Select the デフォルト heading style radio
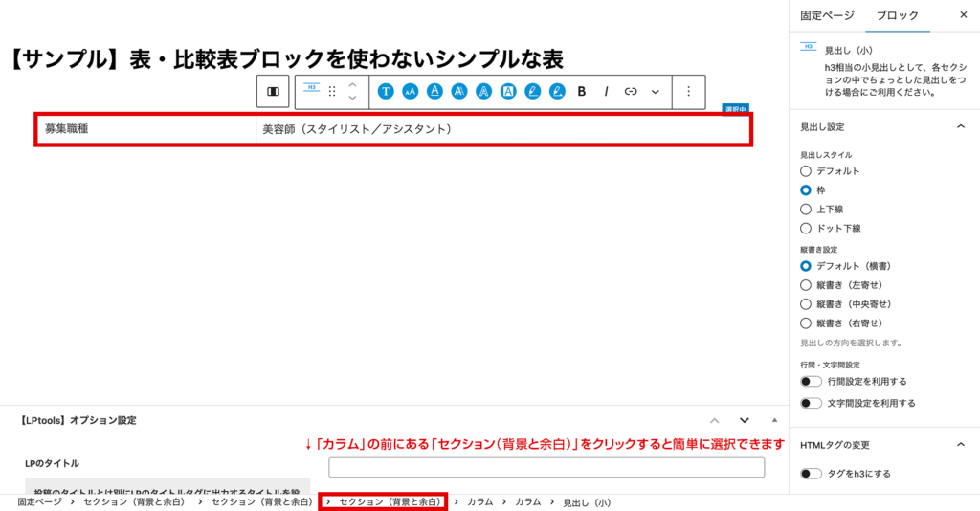The height and width of the screenshot is (511, 980). [x=806, y=171]
